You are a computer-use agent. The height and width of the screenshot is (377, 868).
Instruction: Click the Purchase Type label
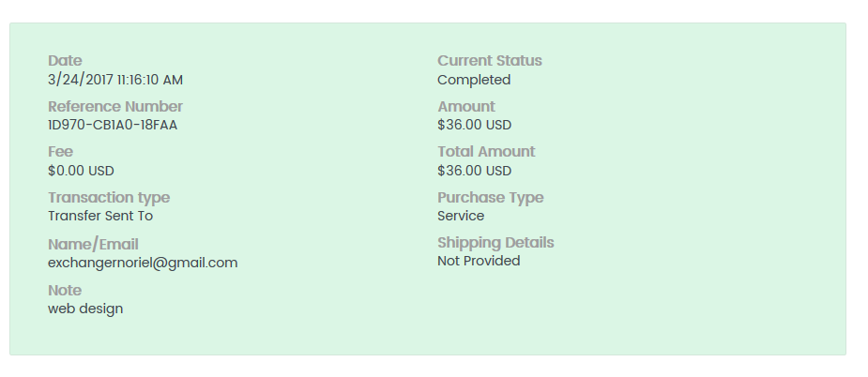tap(491, 198)
